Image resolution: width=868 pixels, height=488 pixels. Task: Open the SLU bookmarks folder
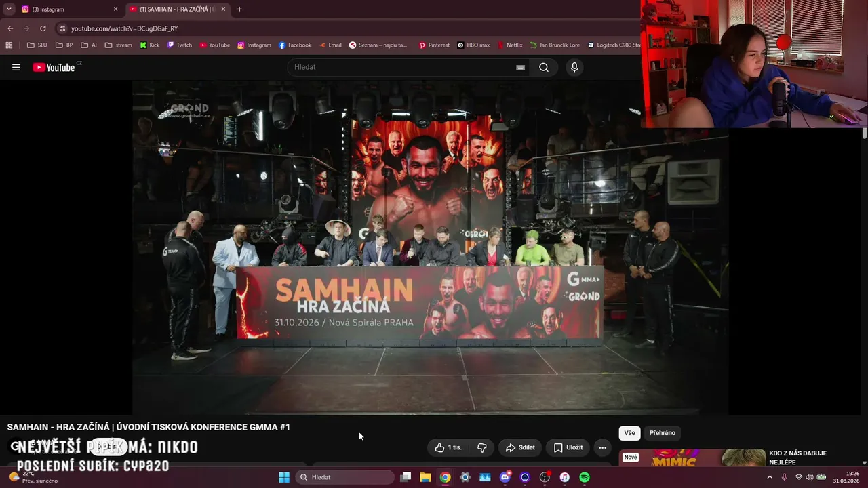click(37, 45)
